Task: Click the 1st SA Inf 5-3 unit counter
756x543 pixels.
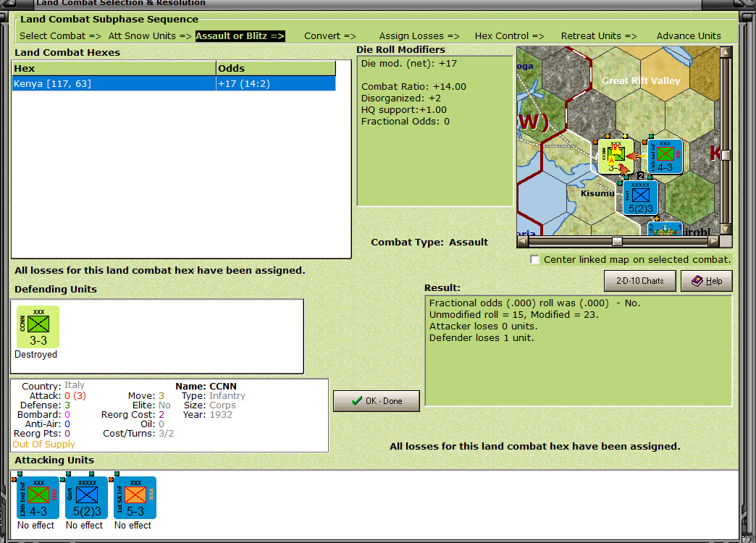Action: pyautogui.click(x=133, y=497)
